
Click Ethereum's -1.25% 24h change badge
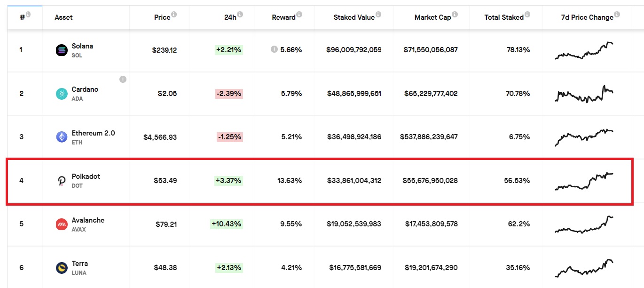pyautogui.click(x=230, y=137)
